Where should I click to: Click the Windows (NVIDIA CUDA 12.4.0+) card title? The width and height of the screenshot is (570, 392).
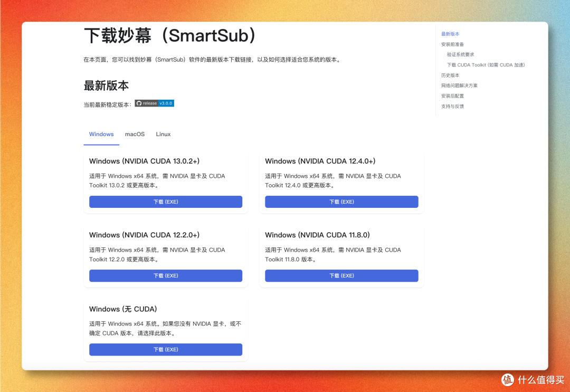pyautogui.click(x=320, y=161)
